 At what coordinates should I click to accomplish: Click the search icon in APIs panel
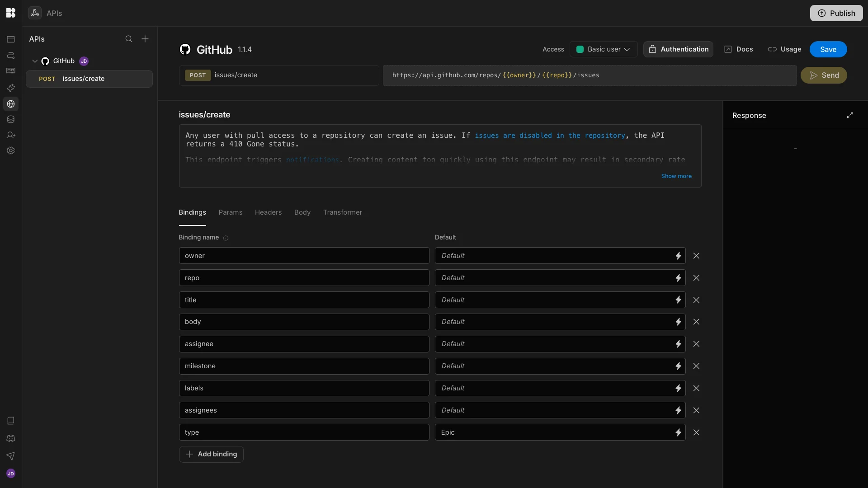129,39
